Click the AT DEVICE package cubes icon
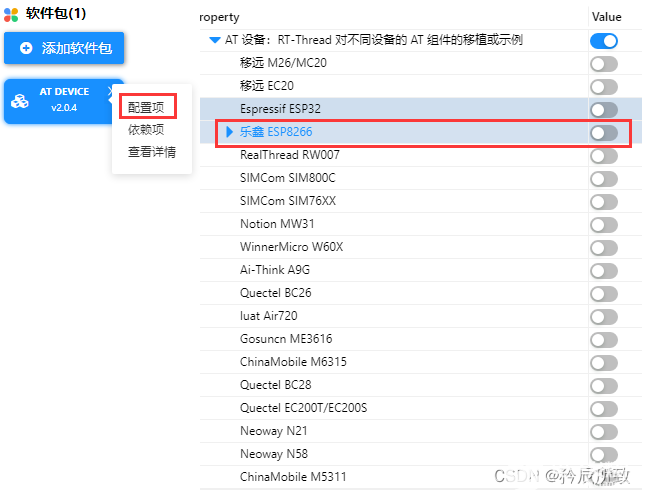The width and height of the screenshot is (646, 494). (19, 101)
